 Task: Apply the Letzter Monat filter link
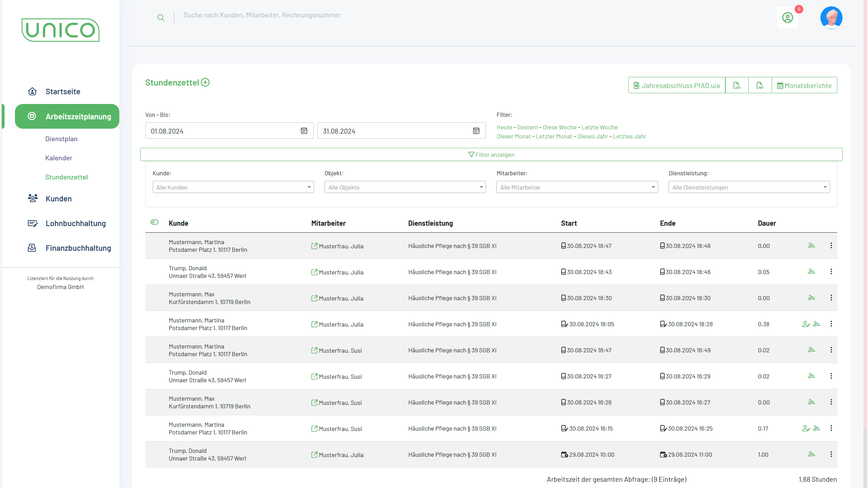click(x=554, y=136)
